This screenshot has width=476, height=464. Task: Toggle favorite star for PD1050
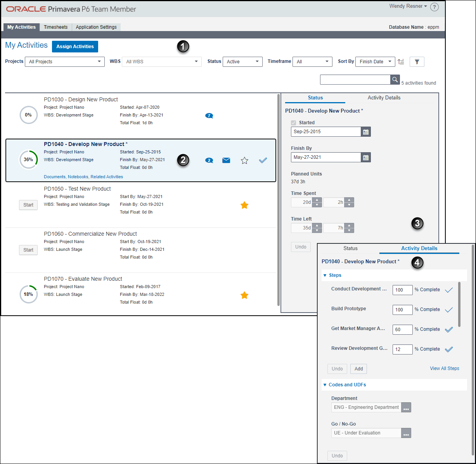pyautogui.click(x=244, y=205)
